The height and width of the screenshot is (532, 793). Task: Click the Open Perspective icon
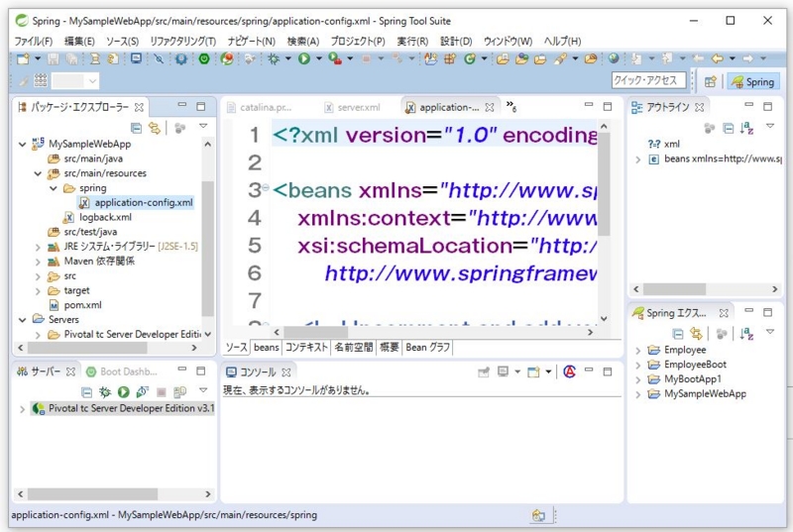[710, 81]
